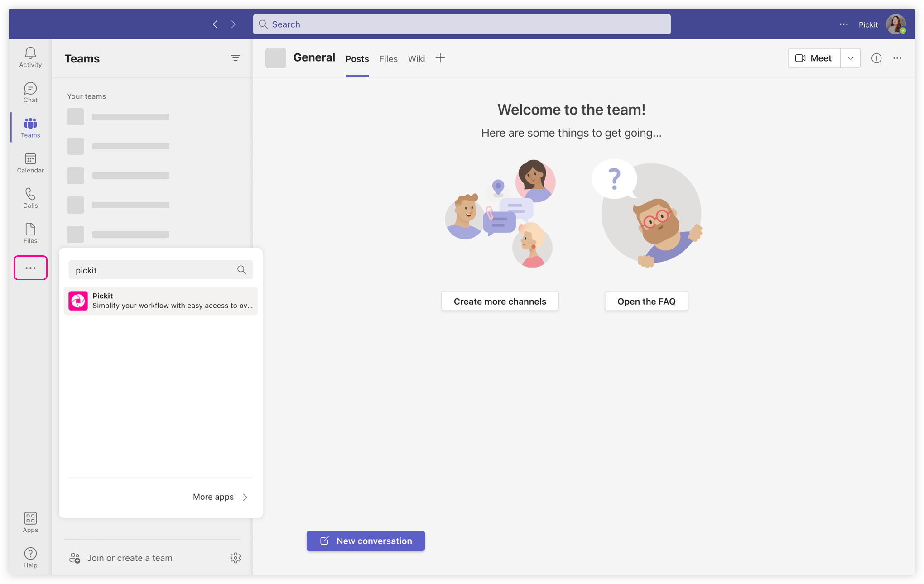This screenshot has height=584, width=924.
Task: Open the manage teams gear icon
Action: (x=236, y=558)
